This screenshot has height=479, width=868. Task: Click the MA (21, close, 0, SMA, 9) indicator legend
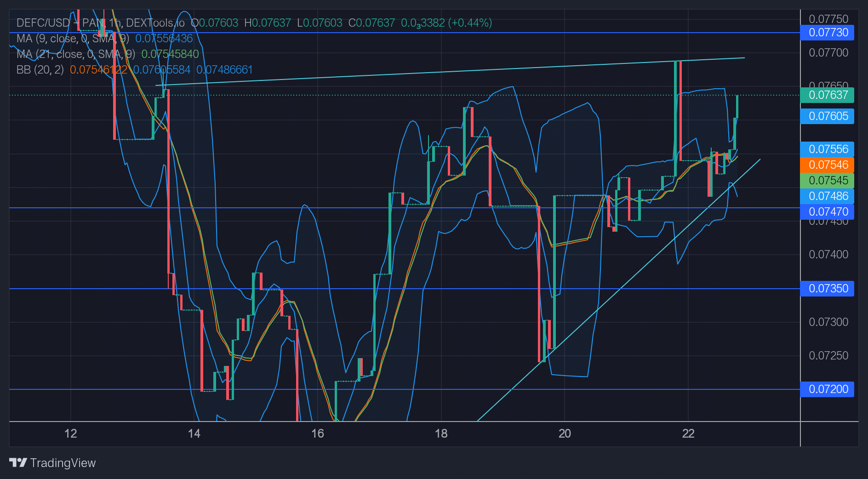76,54
